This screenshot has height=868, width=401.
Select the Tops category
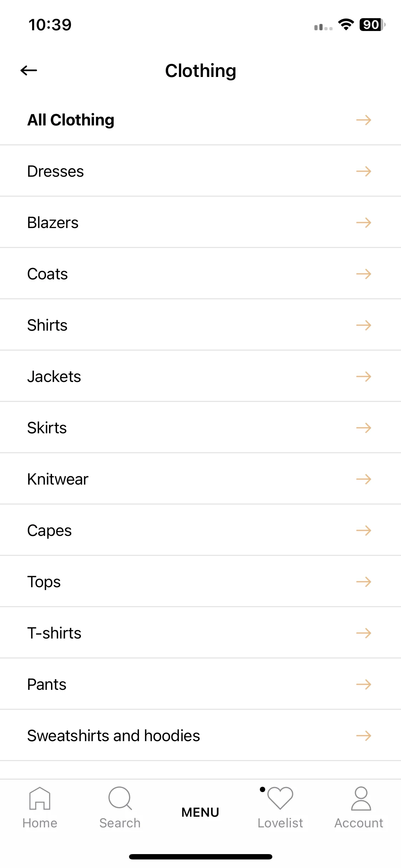coord(200,582)
